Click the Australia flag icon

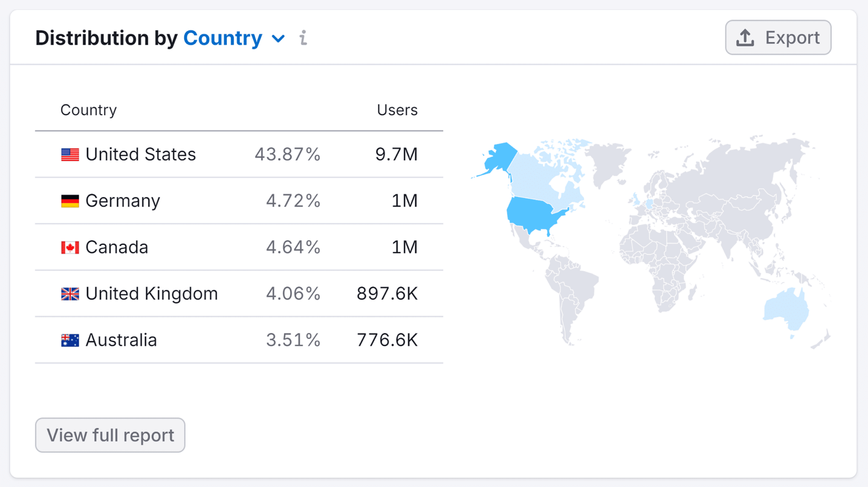coord(70,340)
